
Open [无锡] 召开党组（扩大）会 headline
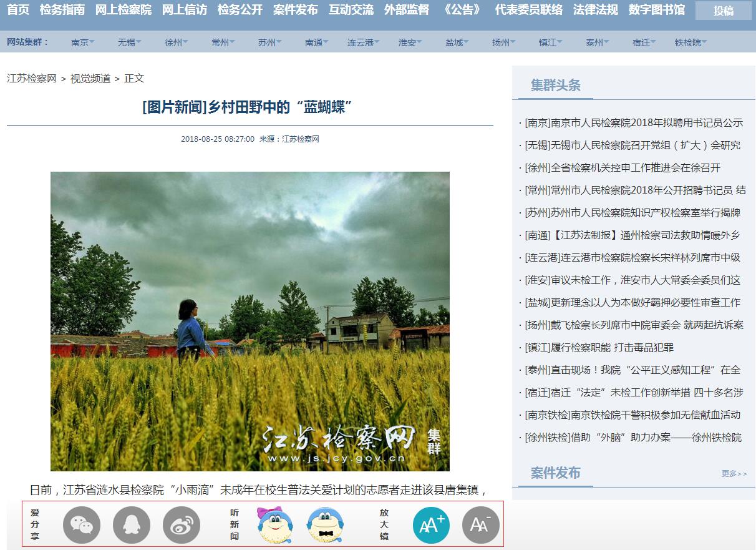(632, 145)
